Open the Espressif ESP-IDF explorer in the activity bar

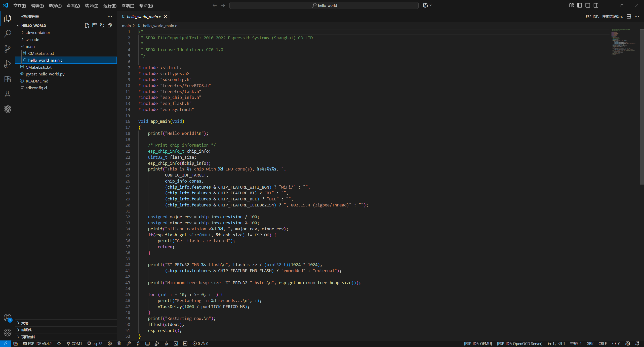pyautogui.click(x=8, y=109)
